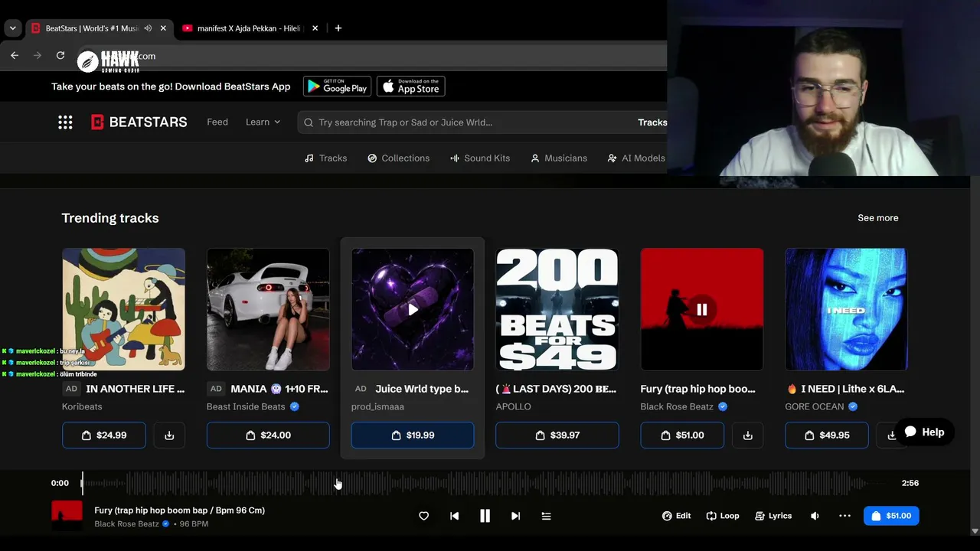Open GORE OCEAN artist profile
This screenshot has height=551, width=980.
[x=815, y=406]
